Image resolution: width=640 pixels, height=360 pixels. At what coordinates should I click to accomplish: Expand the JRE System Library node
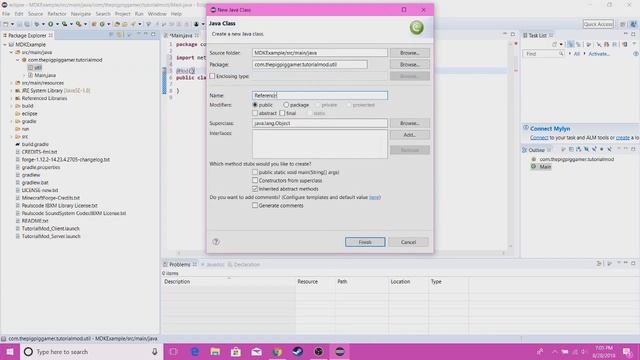pos(11,91)
